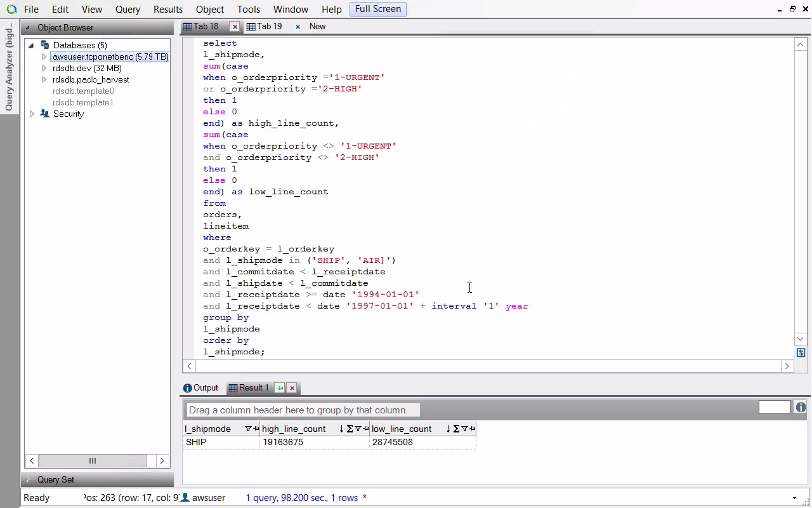Click the sum aggregate icon on high_line_count

[350, 429]
